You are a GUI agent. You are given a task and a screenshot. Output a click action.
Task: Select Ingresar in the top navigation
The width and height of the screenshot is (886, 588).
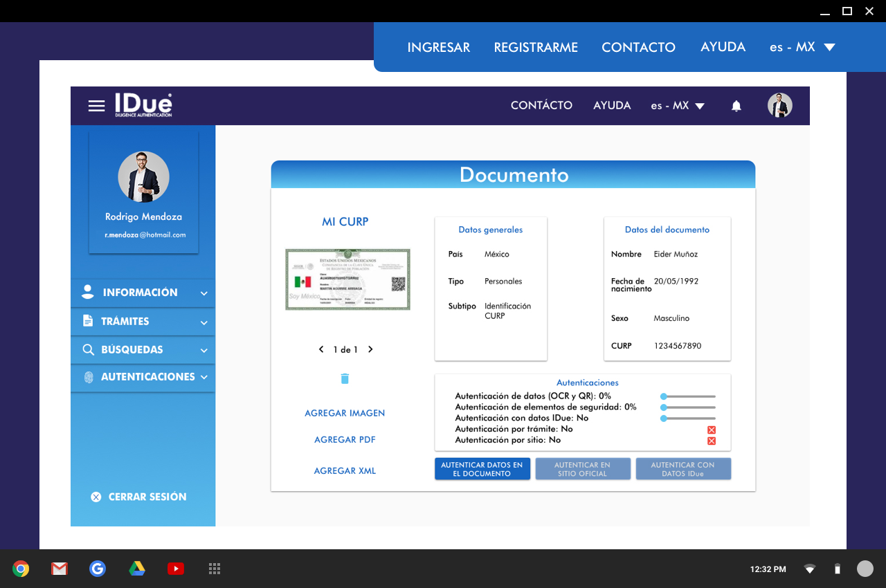pos(438,47)
